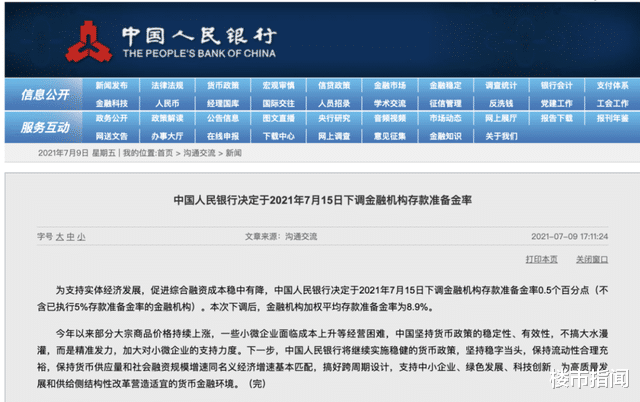
Task: Go to 图文直播 section
Action: [278, 118]
